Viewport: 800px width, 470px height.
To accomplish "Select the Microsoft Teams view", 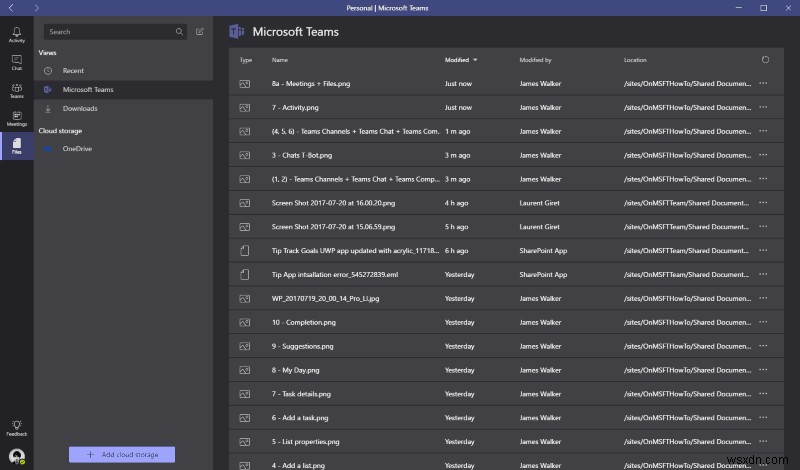I will click(123, 90).
